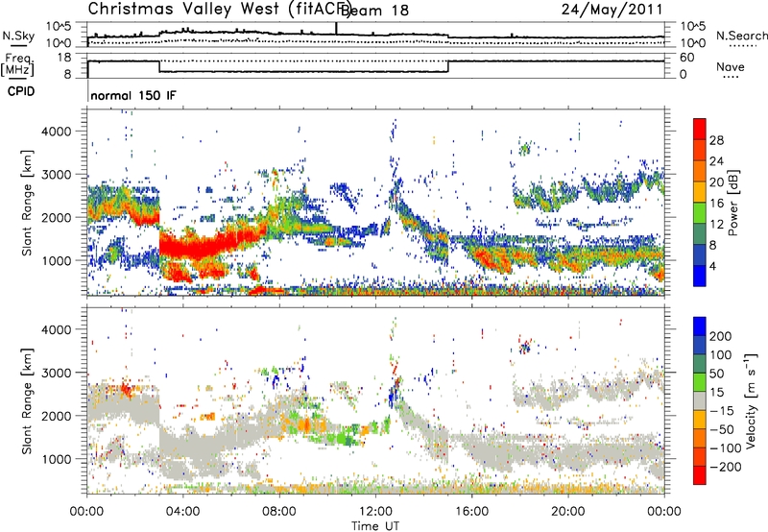Click the '08:00' time tick label
768x532 pixels.
pos(279,512)
